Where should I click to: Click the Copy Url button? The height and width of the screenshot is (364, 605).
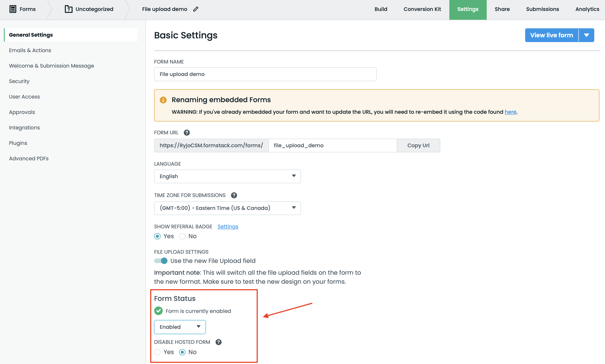click(x=418, y=146)
